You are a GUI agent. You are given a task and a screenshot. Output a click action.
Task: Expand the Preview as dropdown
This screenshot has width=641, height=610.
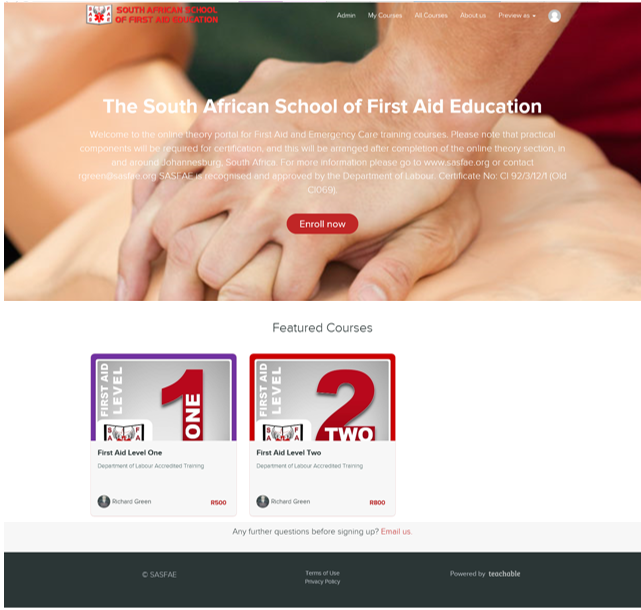point(517,16)
